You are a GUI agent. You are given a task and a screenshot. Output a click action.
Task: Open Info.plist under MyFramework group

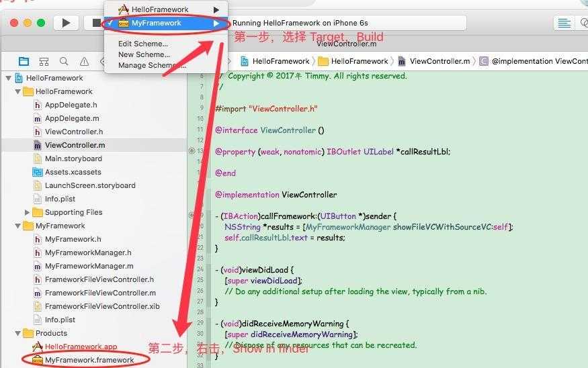pyautogui.click(x=60, y=320)
